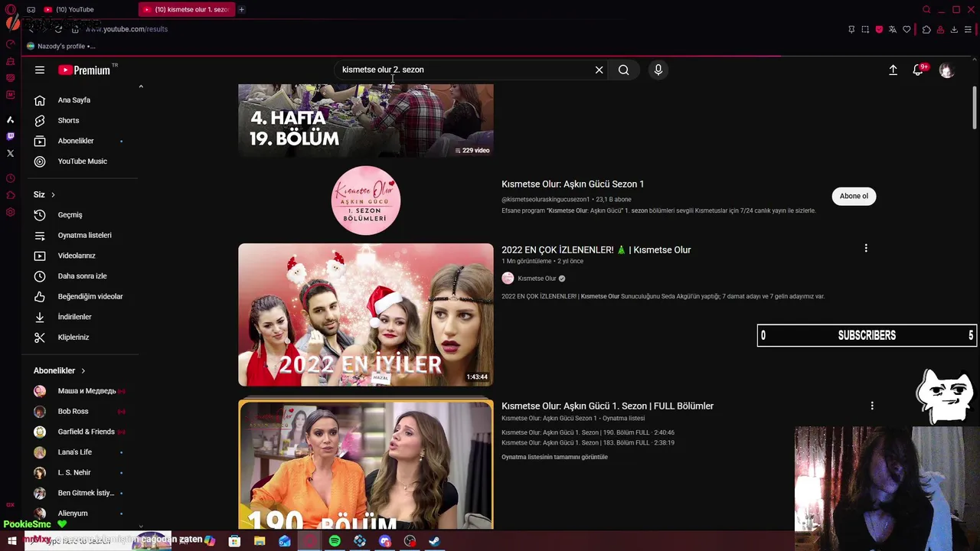The width and height of the screenshot is (980, 551).
Task: Click the sidebar scroll-up arrow
Action: pyautogui.click(x=141, y=86)
